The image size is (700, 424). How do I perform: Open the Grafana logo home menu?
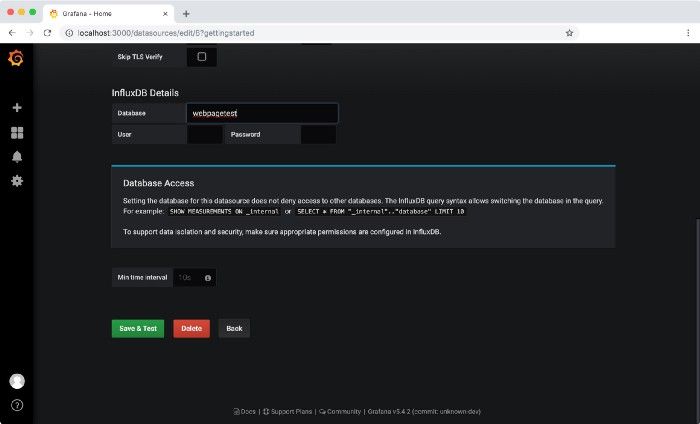16,58
